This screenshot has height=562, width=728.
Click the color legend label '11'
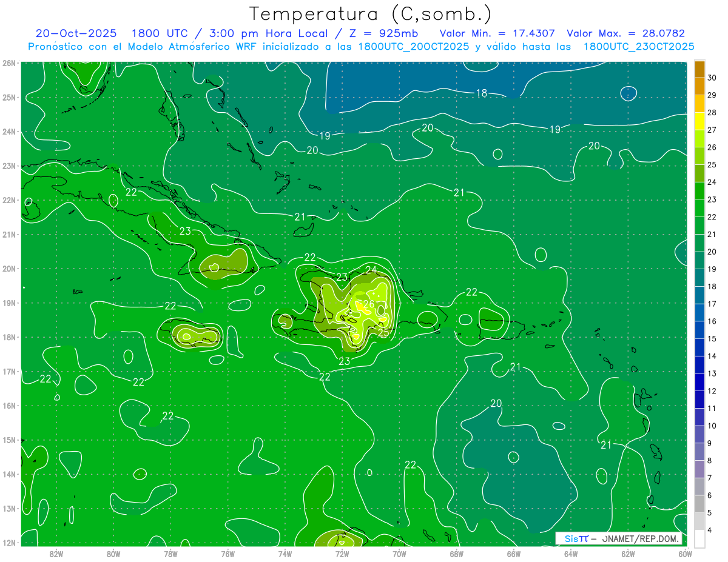(x=712, y=408)
